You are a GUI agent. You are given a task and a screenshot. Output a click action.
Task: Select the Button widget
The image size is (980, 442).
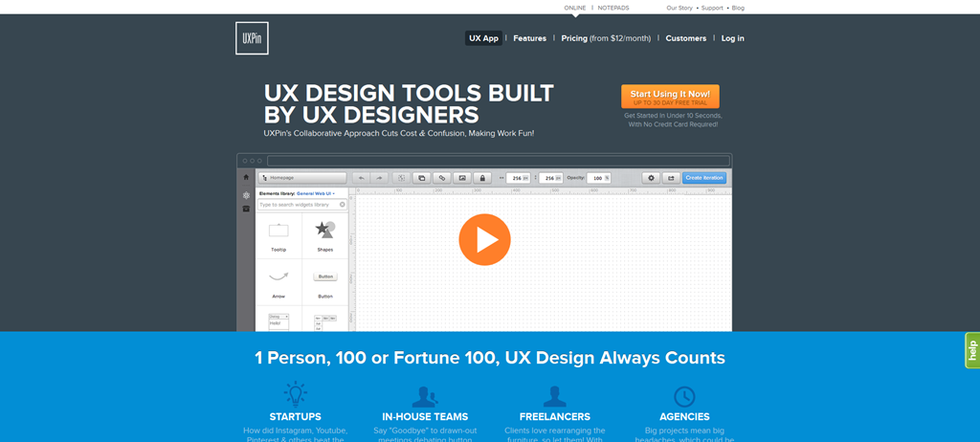[325, 282]
